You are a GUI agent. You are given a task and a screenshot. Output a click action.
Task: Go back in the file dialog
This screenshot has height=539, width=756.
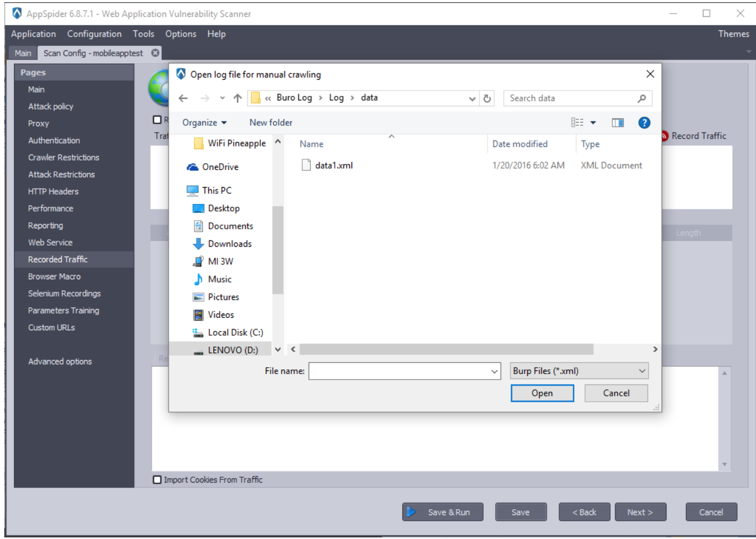(x=183, y=98)
